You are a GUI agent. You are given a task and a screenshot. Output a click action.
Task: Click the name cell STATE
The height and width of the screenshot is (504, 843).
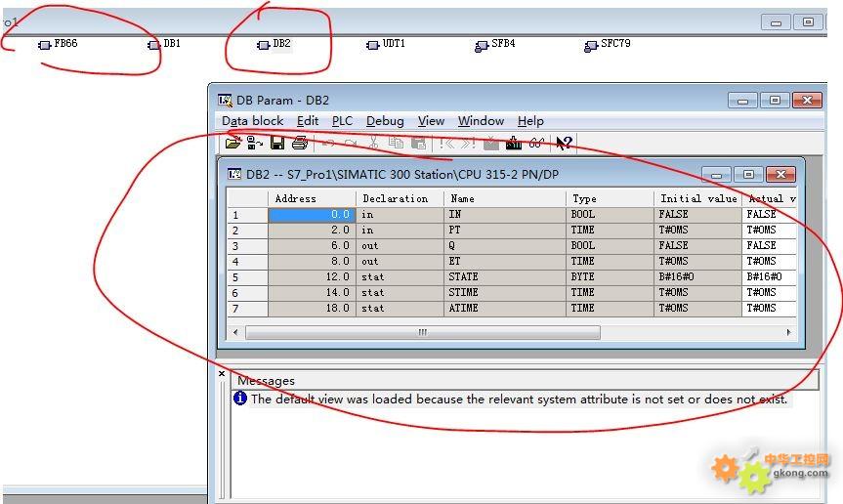[505, 276]
